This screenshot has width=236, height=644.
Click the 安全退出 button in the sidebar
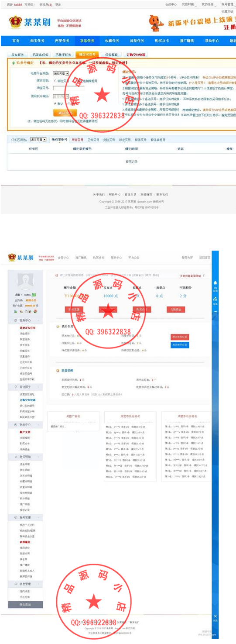pos(25,605)
